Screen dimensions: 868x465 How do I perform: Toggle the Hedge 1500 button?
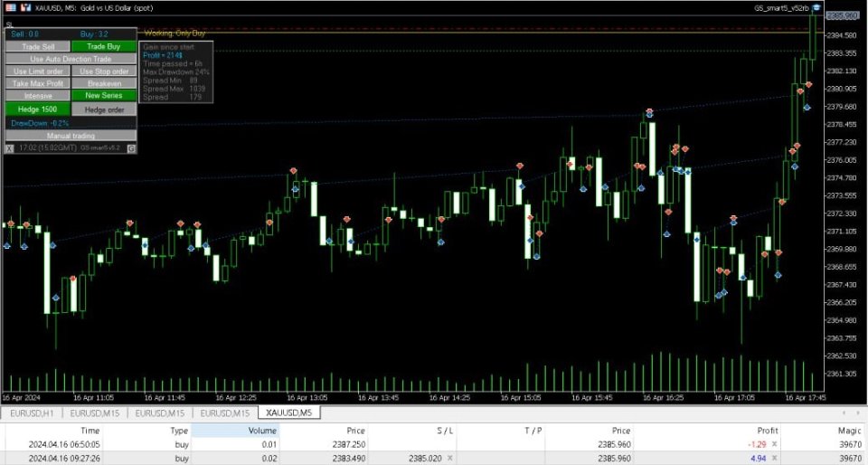[x=38, y=109]
